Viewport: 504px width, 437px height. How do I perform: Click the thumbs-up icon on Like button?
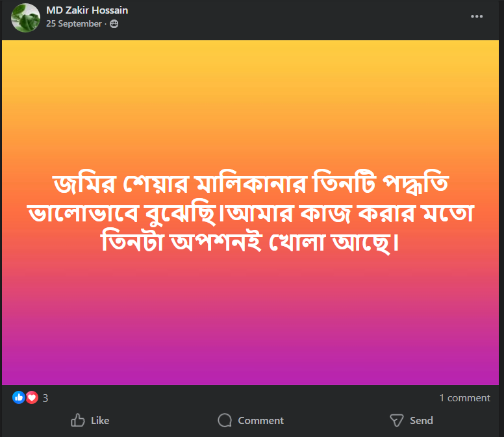click(78, 421)
